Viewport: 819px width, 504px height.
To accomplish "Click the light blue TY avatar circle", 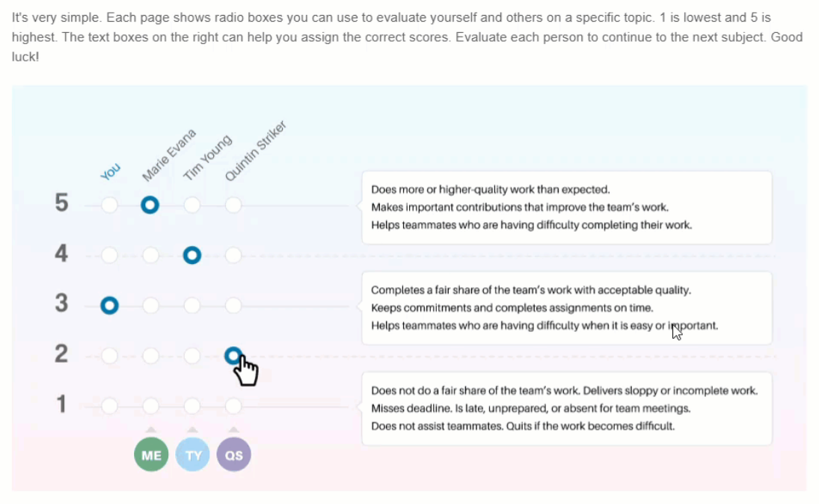I will [x=192, y=455].
